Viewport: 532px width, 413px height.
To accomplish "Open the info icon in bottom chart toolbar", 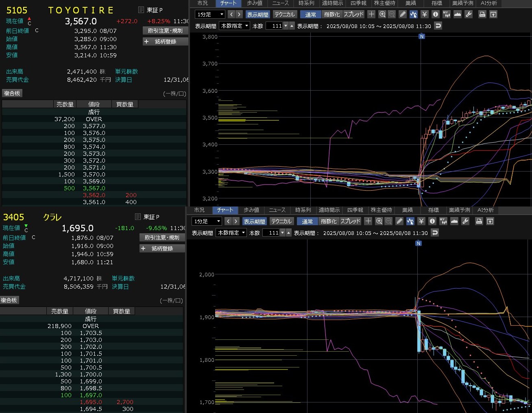I will 432,221.
